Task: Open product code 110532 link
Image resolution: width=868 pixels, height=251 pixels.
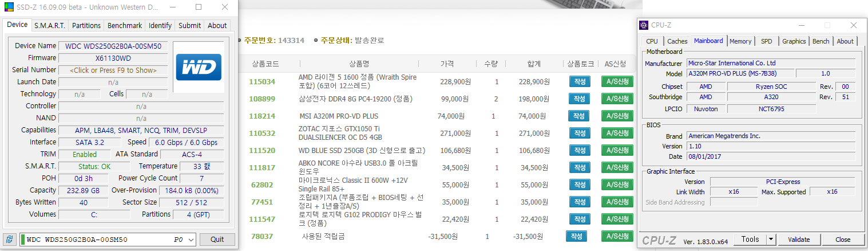Action: click(x=262, y=134)
